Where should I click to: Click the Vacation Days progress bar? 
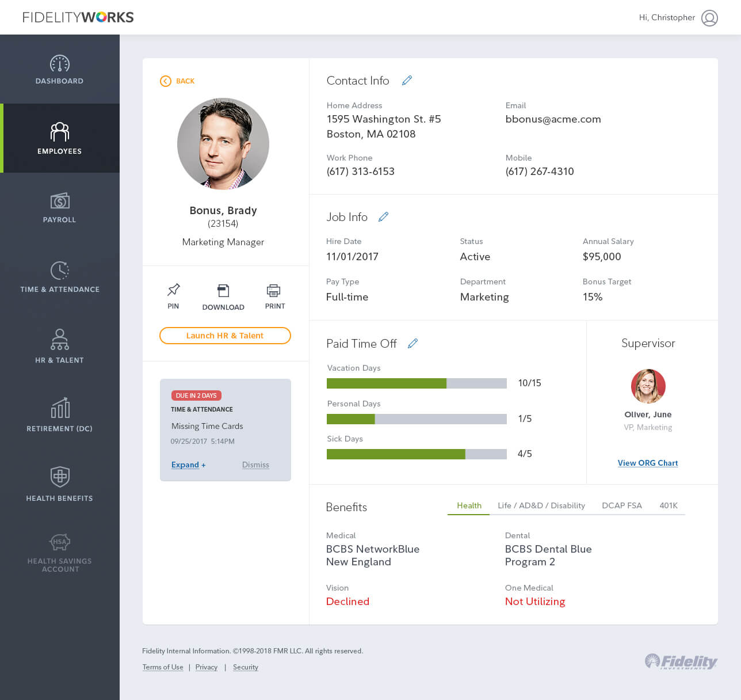tap(417, 383)
